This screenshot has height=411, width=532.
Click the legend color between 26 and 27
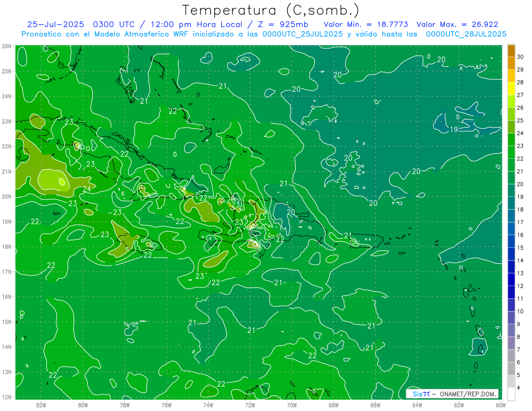(512, 102)
